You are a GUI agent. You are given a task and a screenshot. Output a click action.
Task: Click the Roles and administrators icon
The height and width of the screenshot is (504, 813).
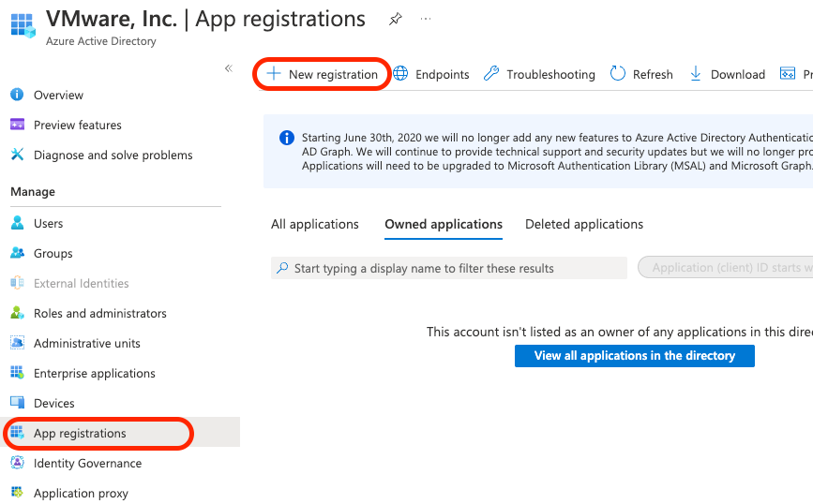pyautogui.click(x=17, y=313)
